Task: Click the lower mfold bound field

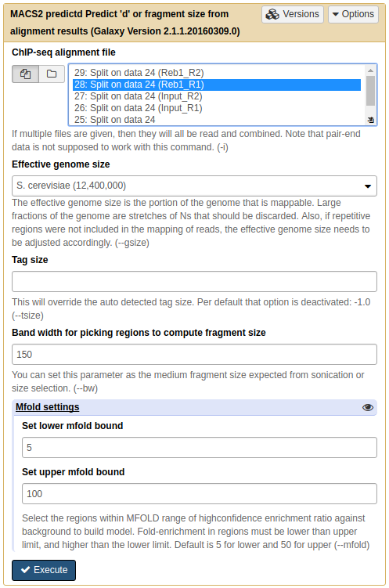Action: [200, 447]
